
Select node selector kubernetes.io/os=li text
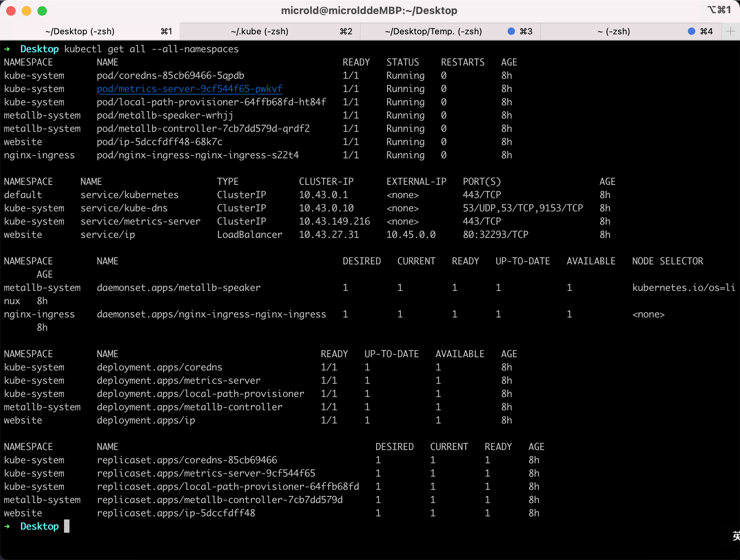(x=684, y=288)
